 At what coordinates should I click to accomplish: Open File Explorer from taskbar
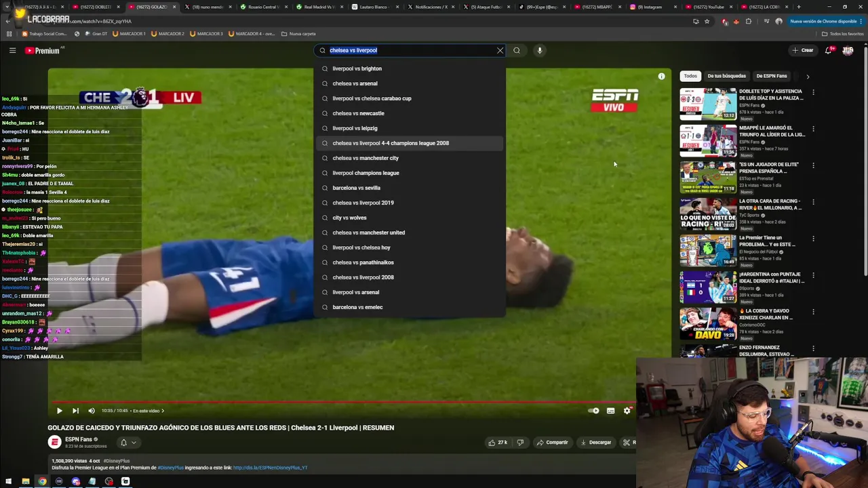tap(26, 481)
